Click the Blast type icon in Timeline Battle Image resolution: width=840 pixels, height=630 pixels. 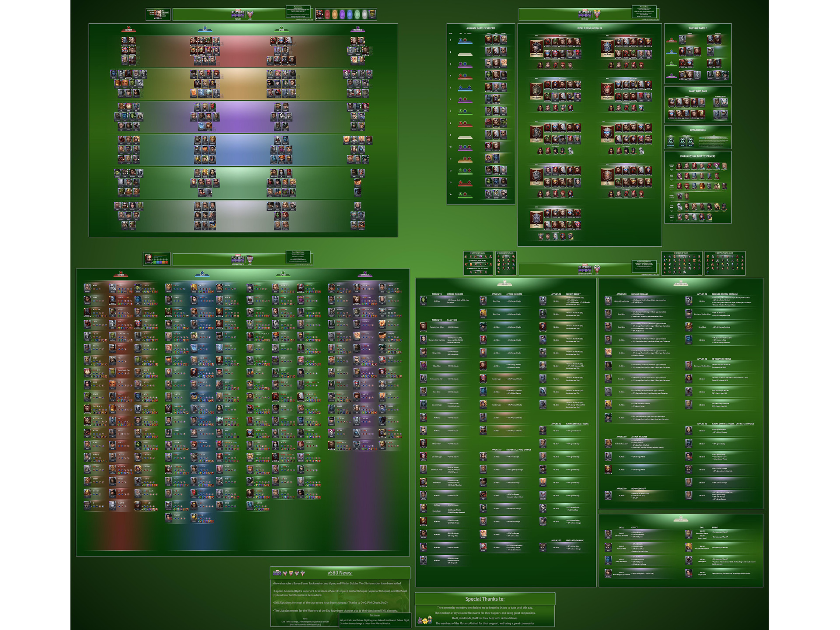(672, 52)
